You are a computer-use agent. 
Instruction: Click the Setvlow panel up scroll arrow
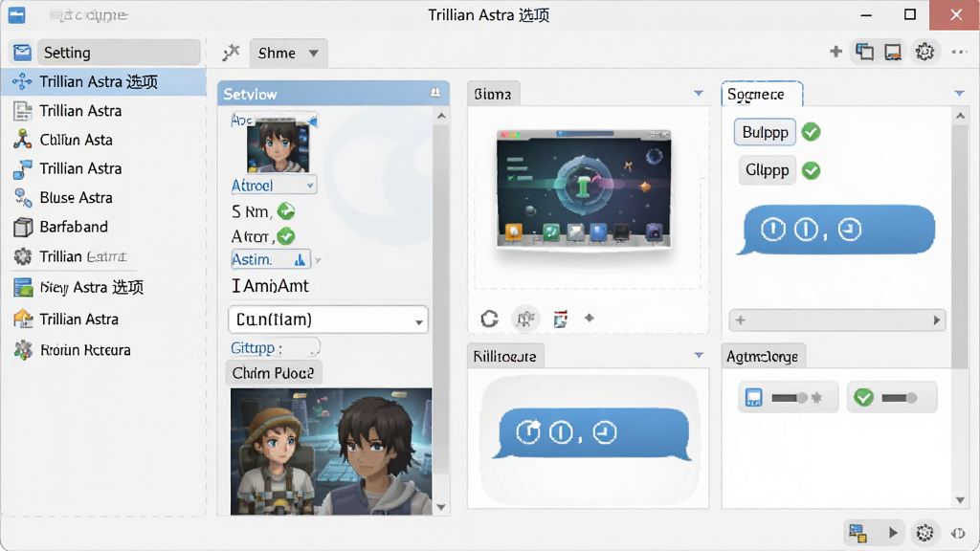click(441, 116)
